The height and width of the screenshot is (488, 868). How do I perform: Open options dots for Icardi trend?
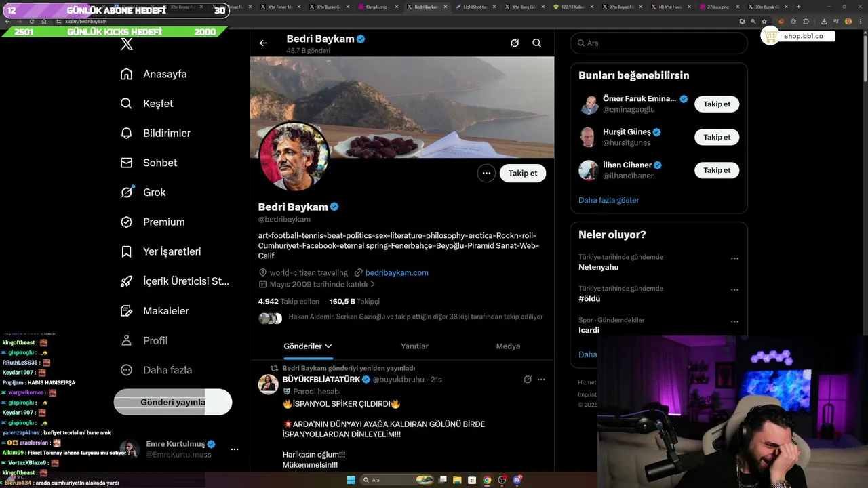pos(734,321)
